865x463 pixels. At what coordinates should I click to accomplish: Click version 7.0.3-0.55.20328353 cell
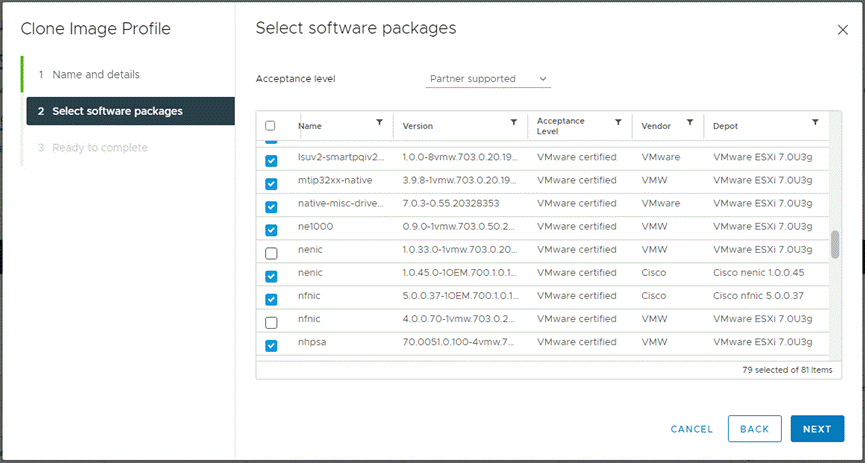(x=451, y=203)
